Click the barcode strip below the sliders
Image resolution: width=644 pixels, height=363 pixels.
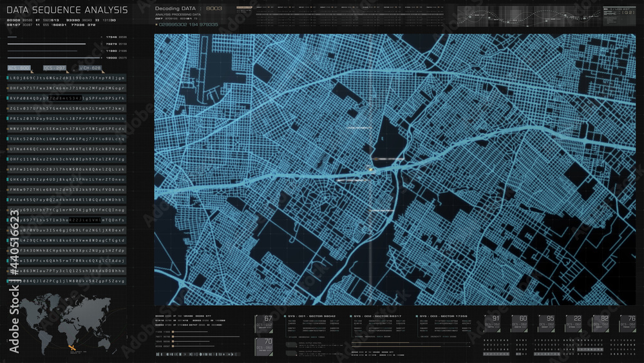click(x=197, y=354)
